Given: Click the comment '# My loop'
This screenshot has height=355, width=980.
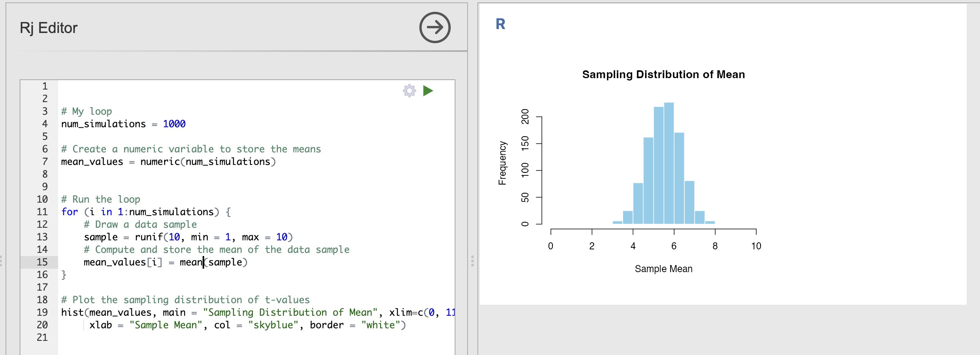Looking at the screenshot, I should (x=87, y=112).
